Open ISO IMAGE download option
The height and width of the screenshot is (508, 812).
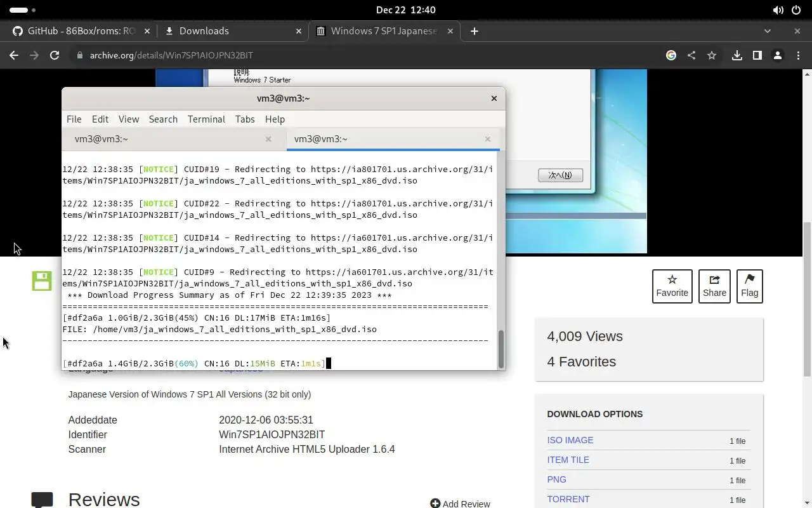(570, 440)
